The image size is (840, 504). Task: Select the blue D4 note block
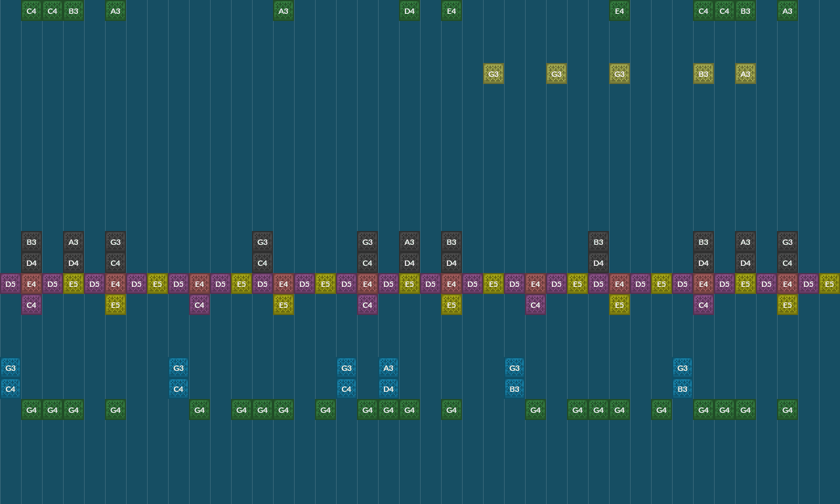(x=388, y=388)
